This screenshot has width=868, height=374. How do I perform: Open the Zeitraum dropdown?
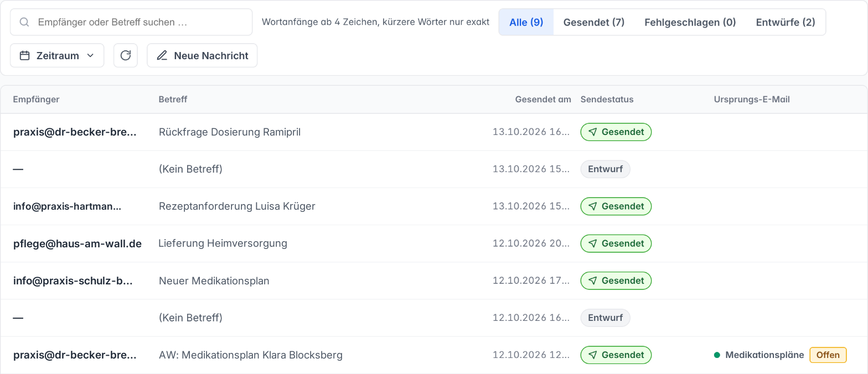coord(57,55)
